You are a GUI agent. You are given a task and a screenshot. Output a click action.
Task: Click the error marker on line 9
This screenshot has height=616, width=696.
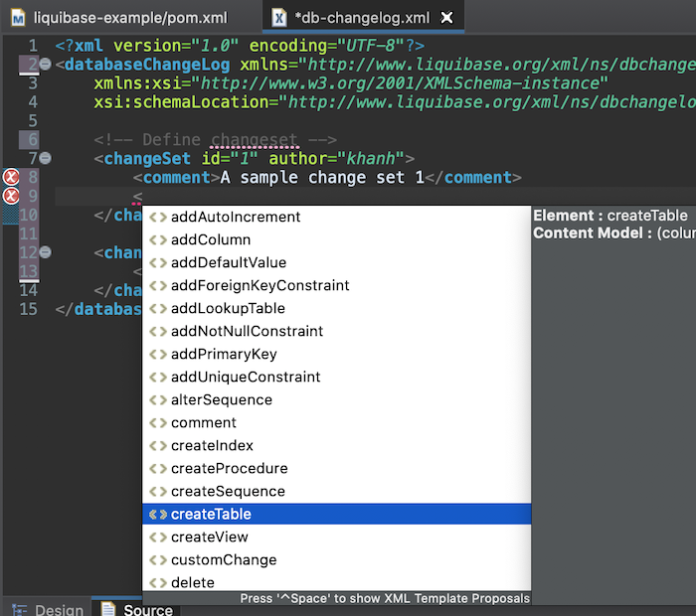pyautogui.click(x=11, y=196)
